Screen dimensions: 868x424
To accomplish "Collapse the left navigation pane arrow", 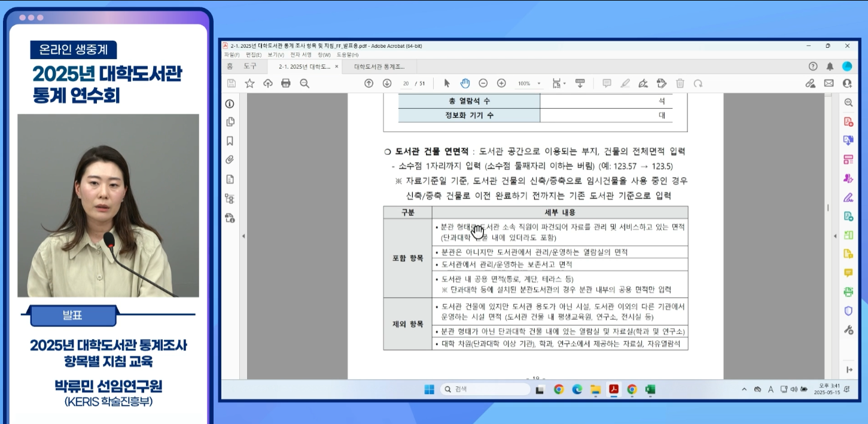I will pos(243,236).
